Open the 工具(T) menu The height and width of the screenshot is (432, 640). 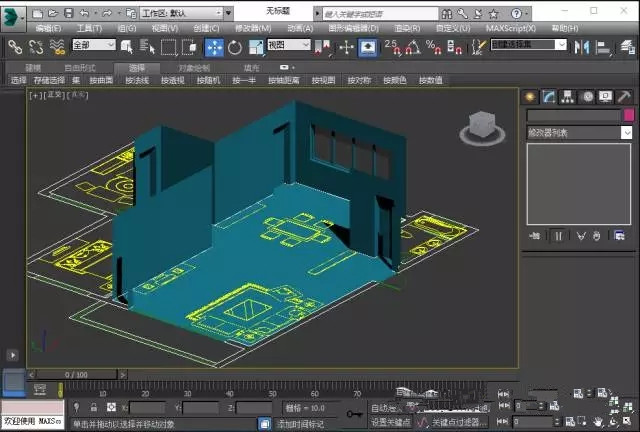point(89,29)
